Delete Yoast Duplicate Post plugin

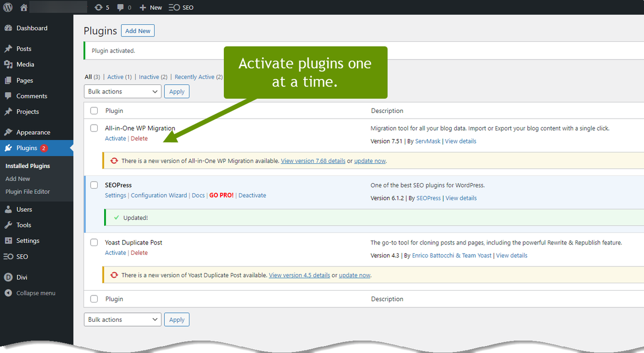click(139, 253)
